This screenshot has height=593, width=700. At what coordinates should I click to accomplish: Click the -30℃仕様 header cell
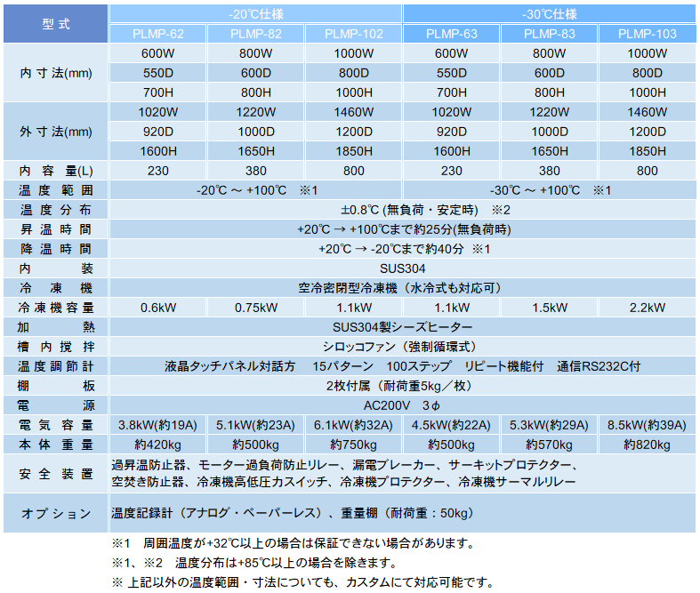[x=550, y=13]
